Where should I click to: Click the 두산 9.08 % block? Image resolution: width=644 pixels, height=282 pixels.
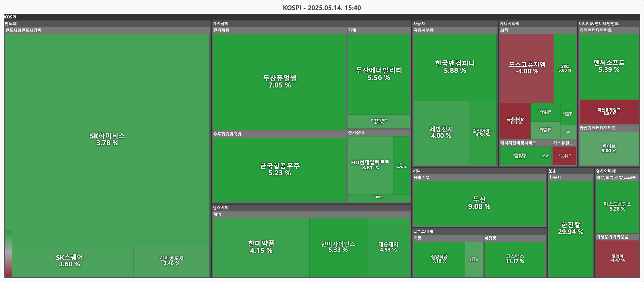pos(479,203)
